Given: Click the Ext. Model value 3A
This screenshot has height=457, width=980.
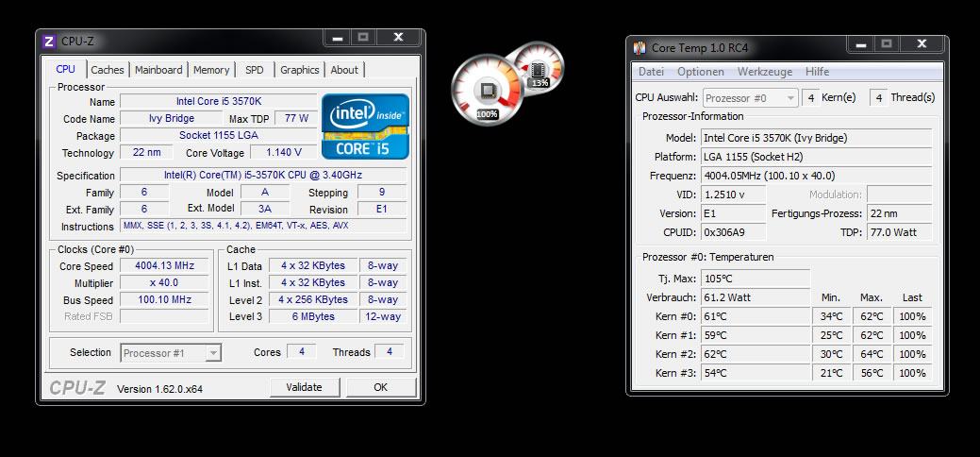Looking at the screenshot, I should pos(265,209).
